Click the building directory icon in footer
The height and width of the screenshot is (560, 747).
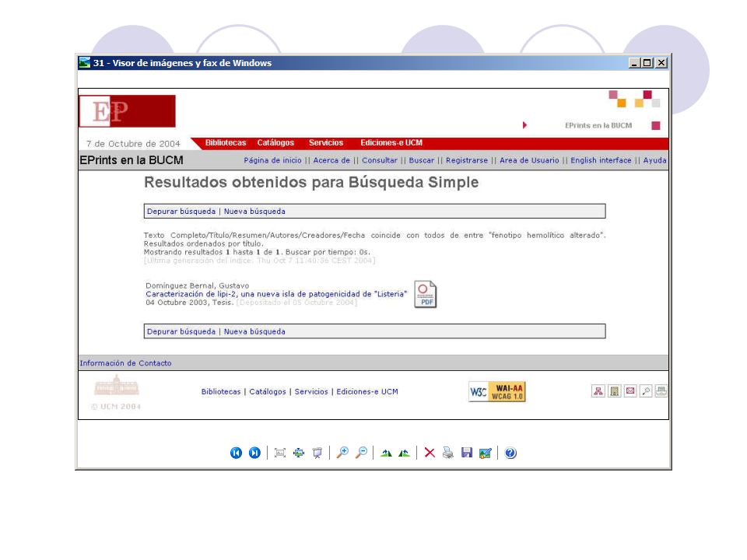[615, 391]
